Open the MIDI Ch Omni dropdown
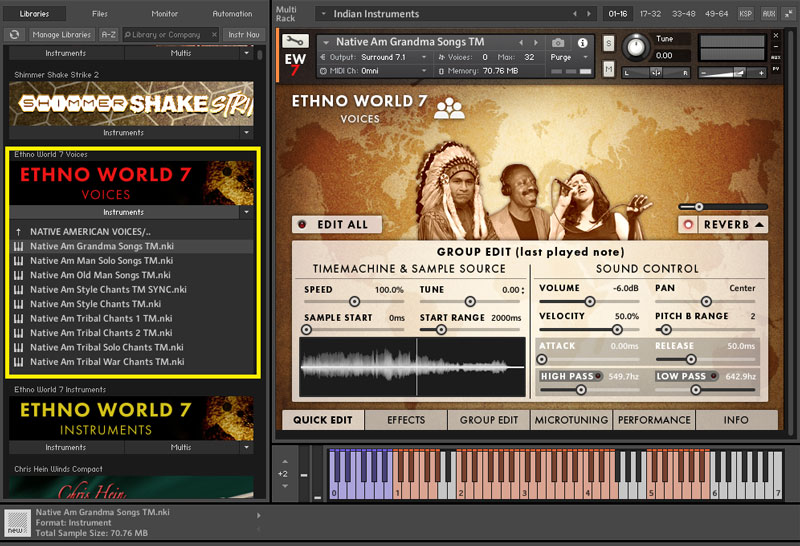 pos(423,71)
